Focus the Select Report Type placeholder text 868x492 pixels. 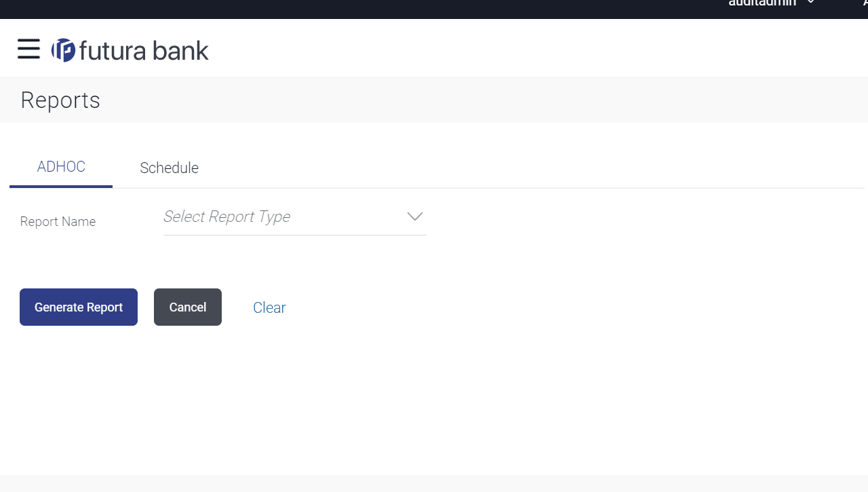coord(226,216)
